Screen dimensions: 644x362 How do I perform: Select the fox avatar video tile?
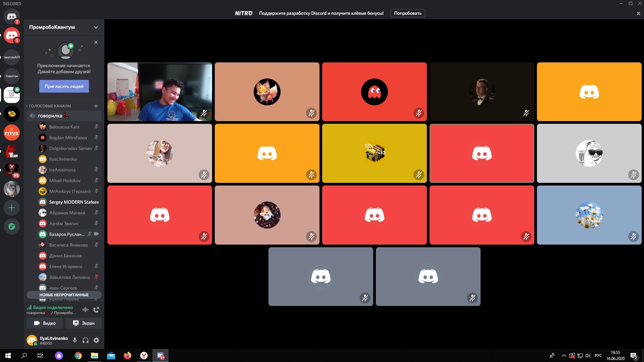click(267, 92)
